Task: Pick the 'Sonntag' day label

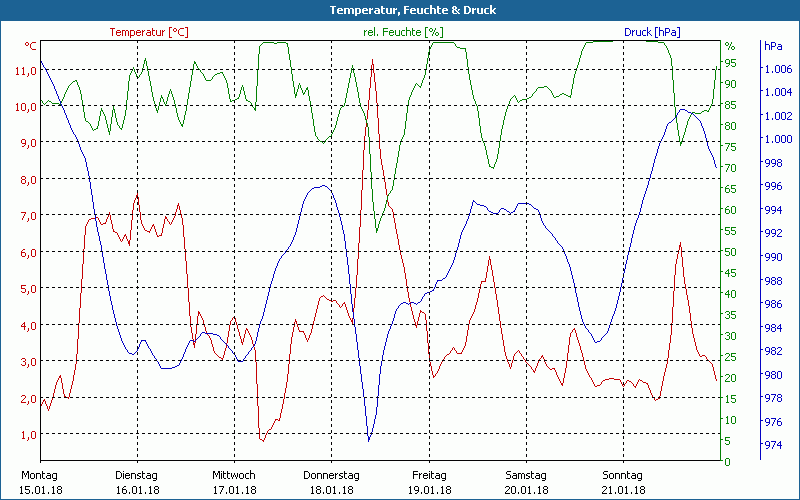Action: coord(623,475)
